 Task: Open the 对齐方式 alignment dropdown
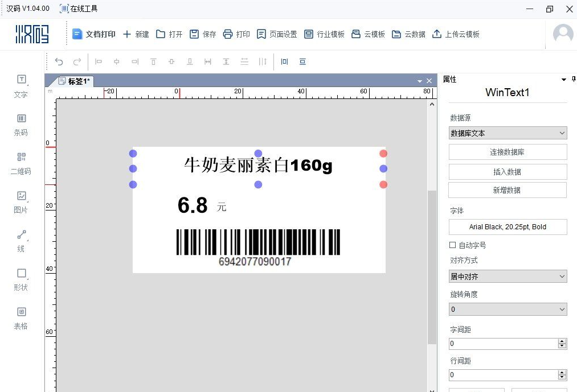(508, 277)
